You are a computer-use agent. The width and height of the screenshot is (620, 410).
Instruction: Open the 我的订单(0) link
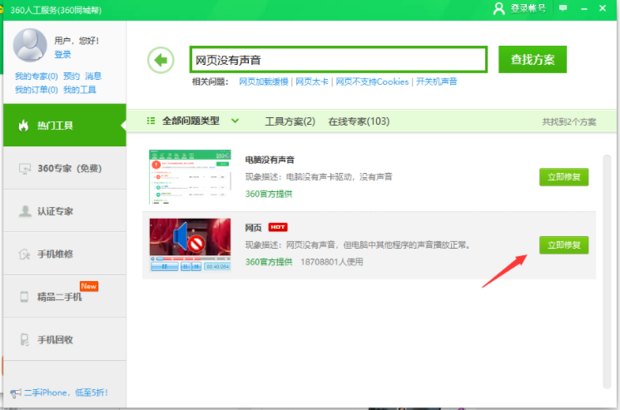(x=36, y=90)
